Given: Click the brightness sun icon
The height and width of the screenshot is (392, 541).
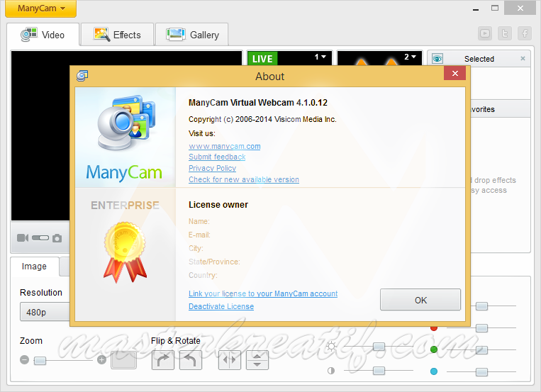Looking at the screenshot, I should [331, 346].
